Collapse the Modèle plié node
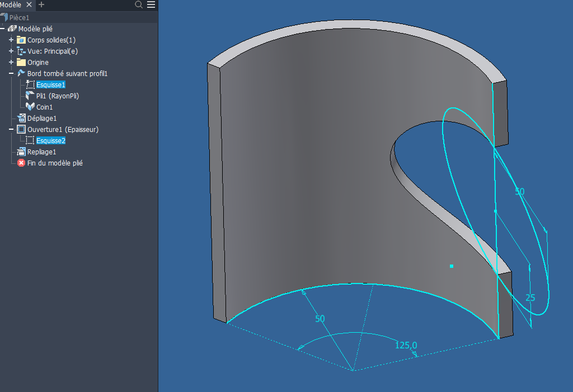Image resolution: width=573 pixels, height=392 pixels. coord(3,29)
